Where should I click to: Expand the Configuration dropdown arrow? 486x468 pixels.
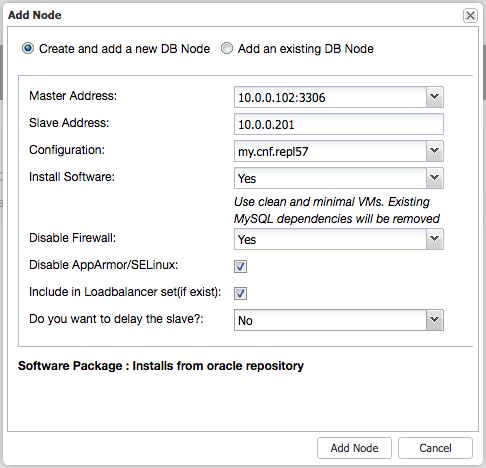(435, 151)
